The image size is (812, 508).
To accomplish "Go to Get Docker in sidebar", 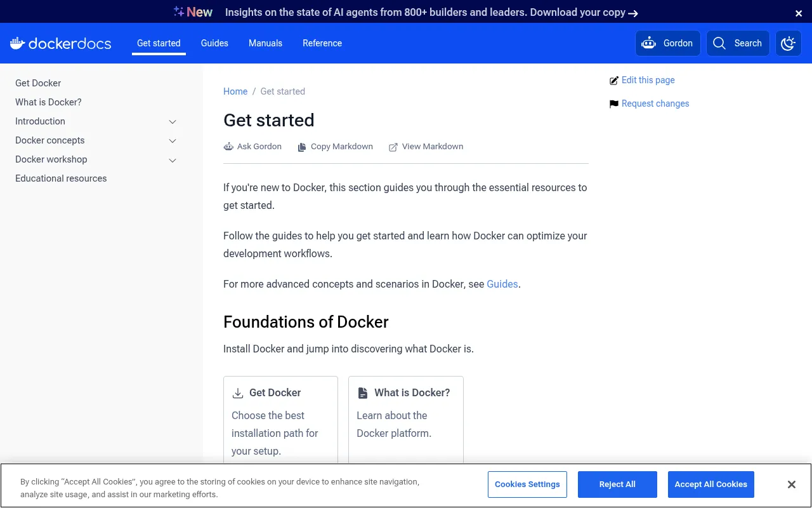I will tap(38, 83).
